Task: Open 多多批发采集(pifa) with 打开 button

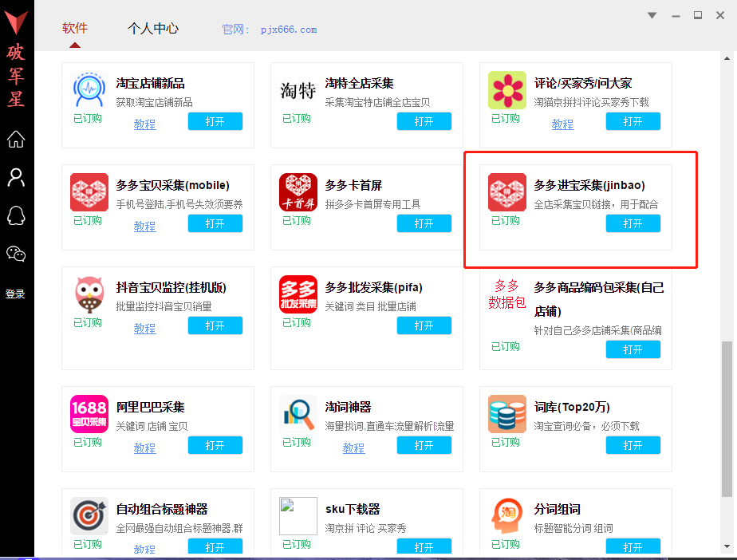Action: tap(424, 325)
